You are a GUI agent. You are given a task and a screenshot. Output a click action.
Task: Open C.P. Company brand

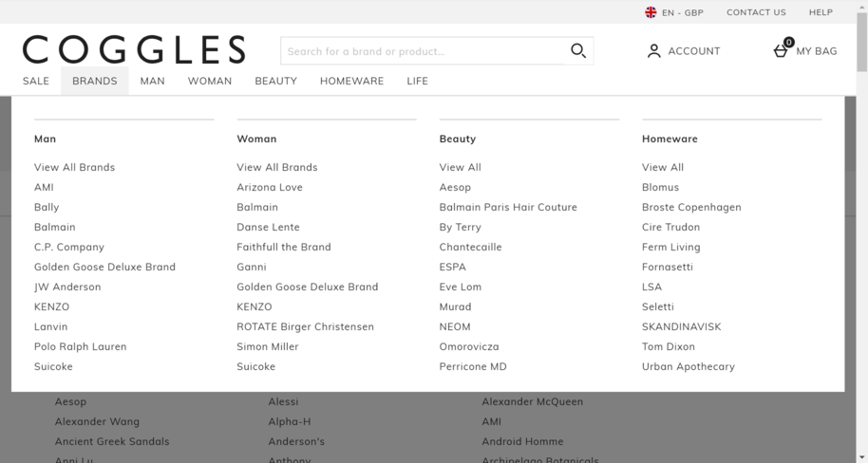(69, 247)
